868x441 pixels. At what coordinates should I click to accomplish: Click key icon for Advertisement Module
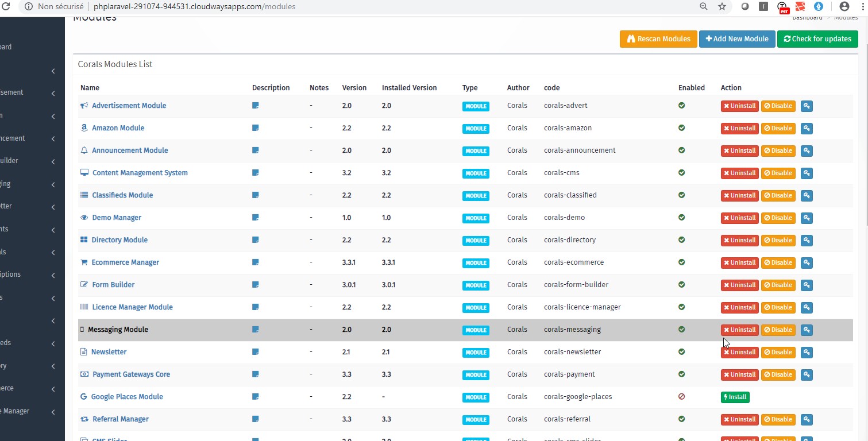point(807,106)
